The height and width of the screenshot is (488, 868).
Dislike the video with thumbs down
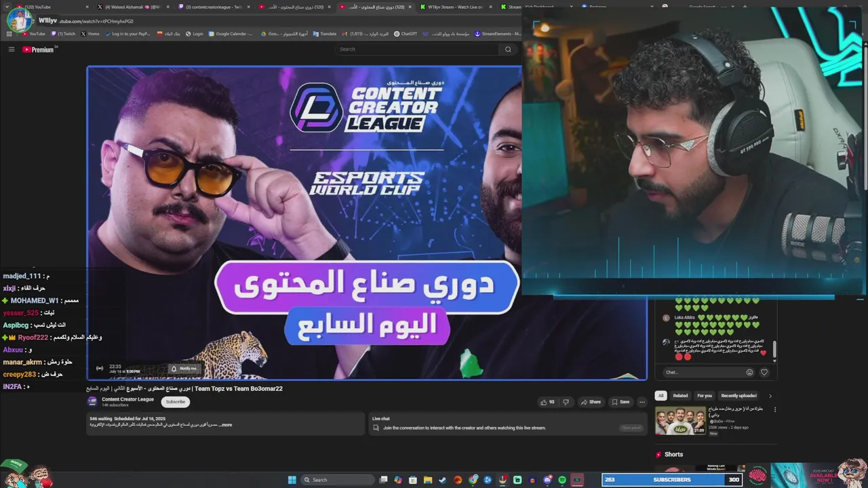pos(566,402)
